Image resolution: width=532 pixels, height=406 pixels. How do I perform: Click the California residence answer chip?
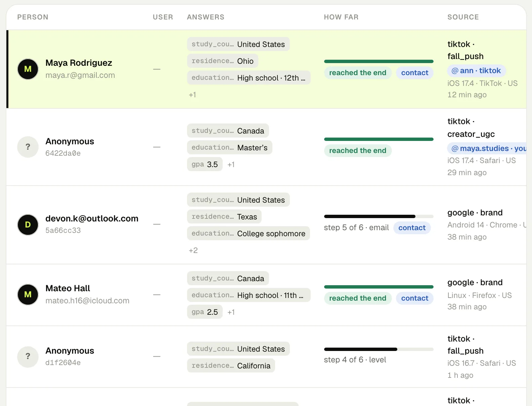(x=231, y=366)
